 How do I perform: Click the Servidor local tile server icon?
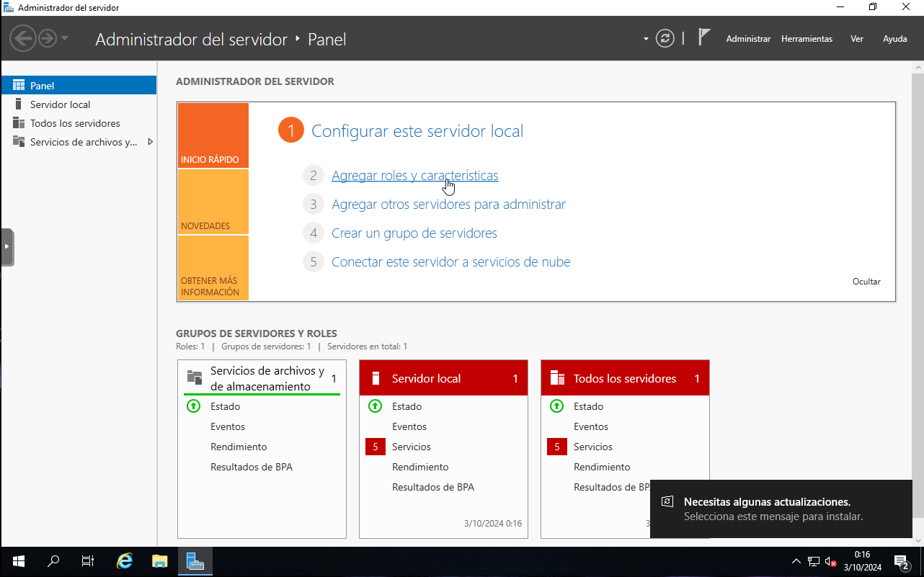pyautogui.click(x=375, y=378)
